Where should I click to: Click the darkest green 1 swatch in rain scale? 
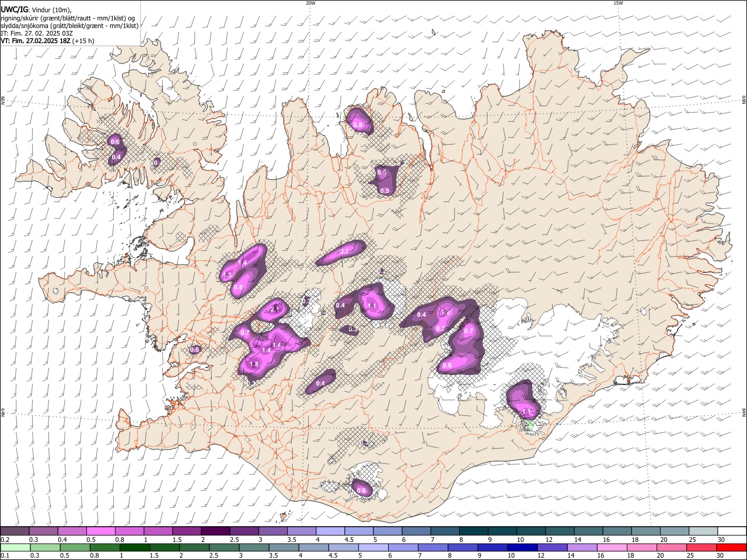click(134, 547)
